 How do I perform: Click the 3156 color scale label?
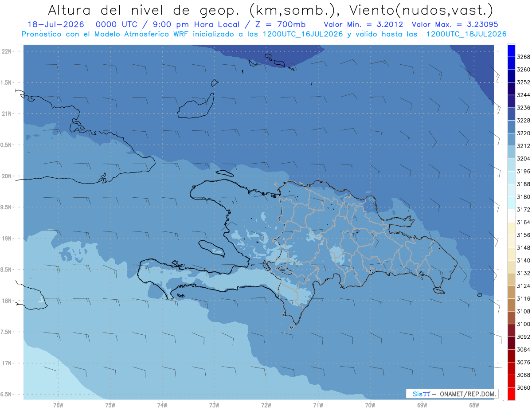(524, 235)
